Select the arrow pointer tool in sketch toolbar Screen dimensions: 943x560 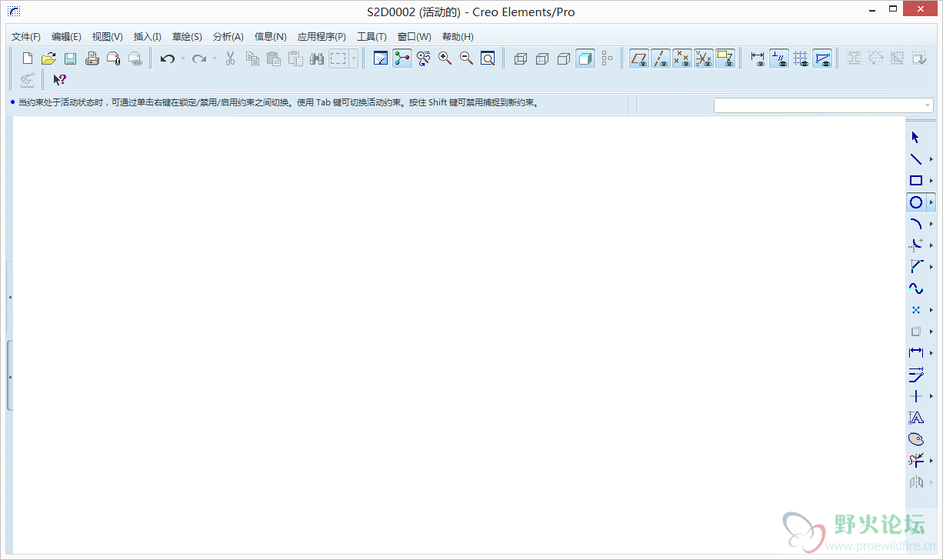(915, 138)
